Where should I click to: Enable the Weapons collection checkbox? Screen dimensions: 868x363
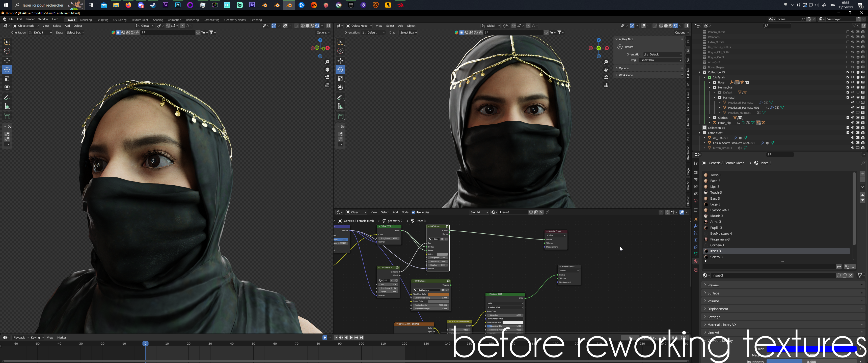pos(848,37)
